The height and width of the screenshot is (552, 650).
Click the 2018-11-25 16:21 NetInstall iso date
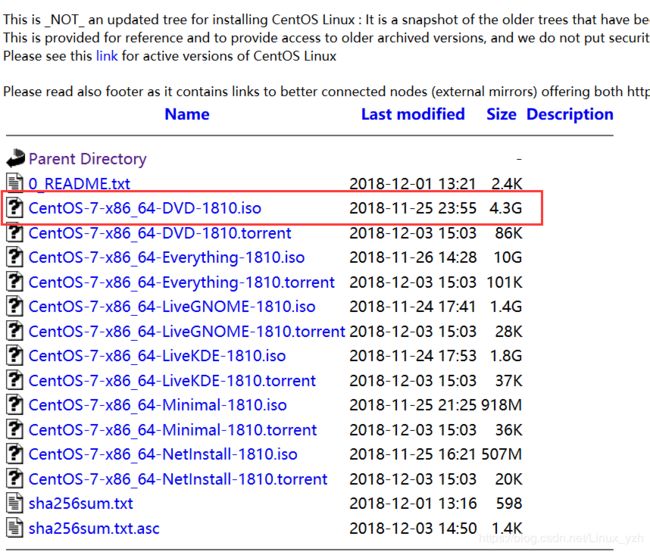pyautogui.click(x=412, y=454)
